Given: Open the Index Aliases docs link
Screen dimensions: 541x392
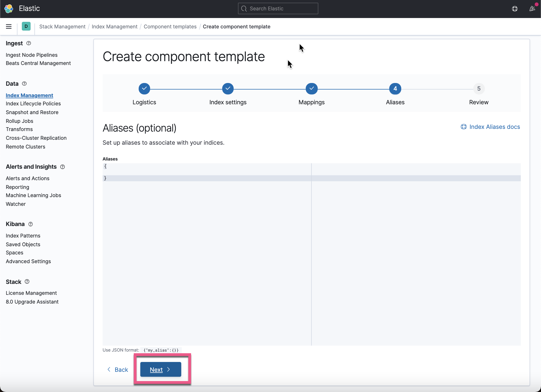Looking at the screenshot, I should pos(494,127).
